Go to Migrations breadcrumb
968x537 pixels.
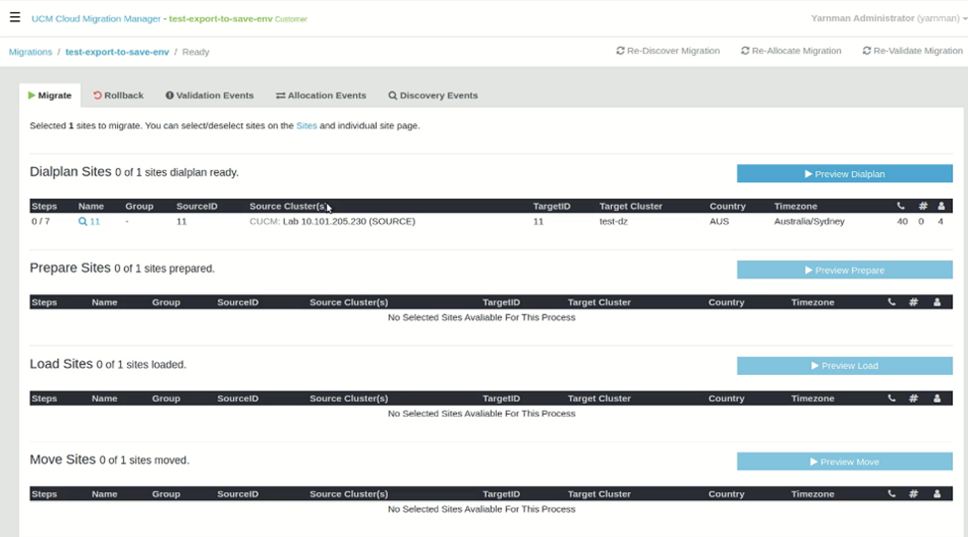30,52
